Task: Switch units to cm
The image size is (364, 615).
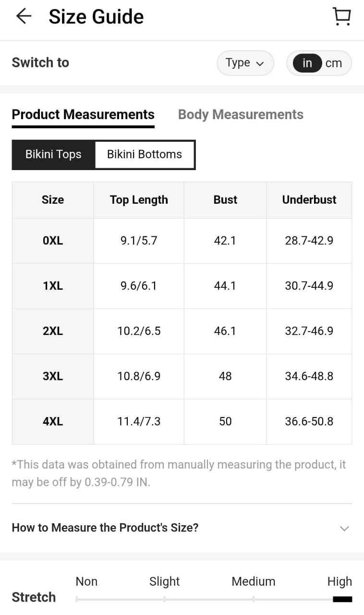Action: click(x=334, y=63)
